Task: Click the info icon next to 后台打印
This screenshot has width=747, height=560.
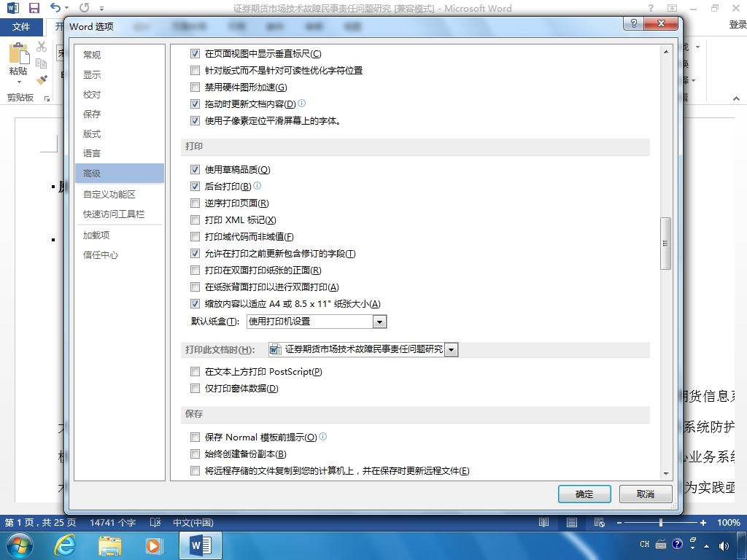Action: (258, 186)
